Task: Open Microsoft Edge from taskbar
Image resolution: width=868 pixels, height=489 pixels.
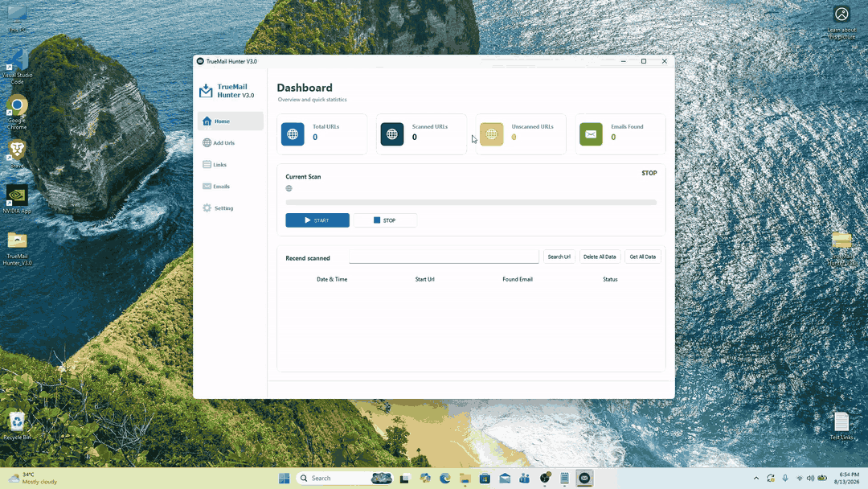Action: tap(445, 479)
